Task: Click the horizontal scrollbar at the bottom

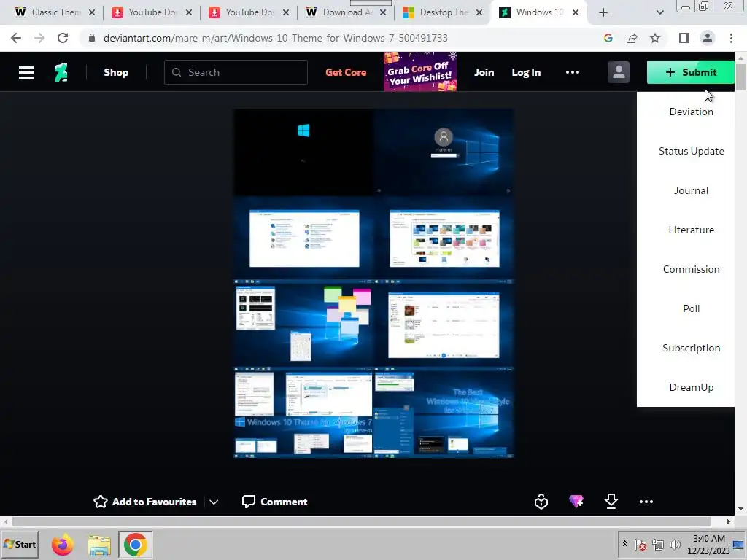Action: click(361, 522)
